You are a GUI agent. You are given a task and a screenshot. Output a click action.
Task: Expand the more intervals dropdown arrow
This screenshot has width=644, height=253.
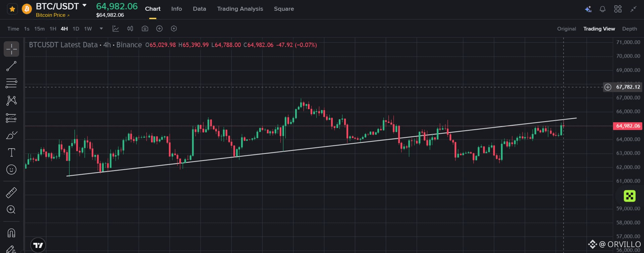tap(101, 29)
